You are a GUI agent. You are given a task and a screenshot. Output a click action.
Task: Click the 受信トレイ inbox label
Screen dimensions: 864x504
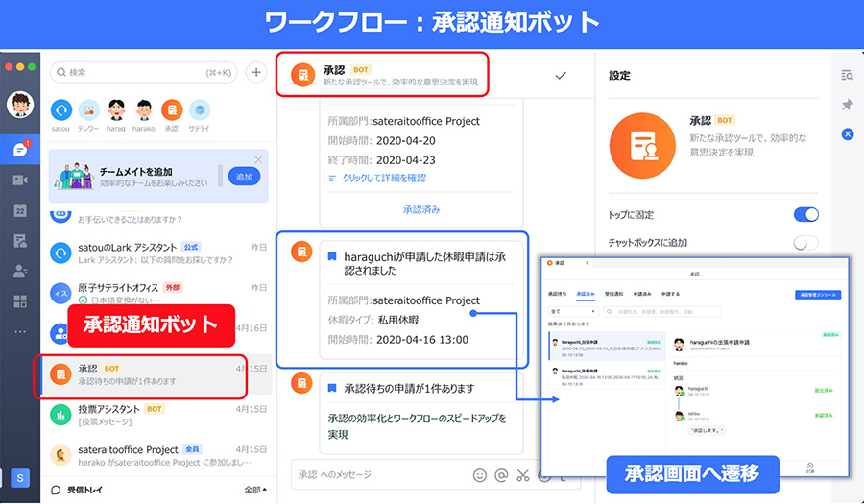pos(84,490)
